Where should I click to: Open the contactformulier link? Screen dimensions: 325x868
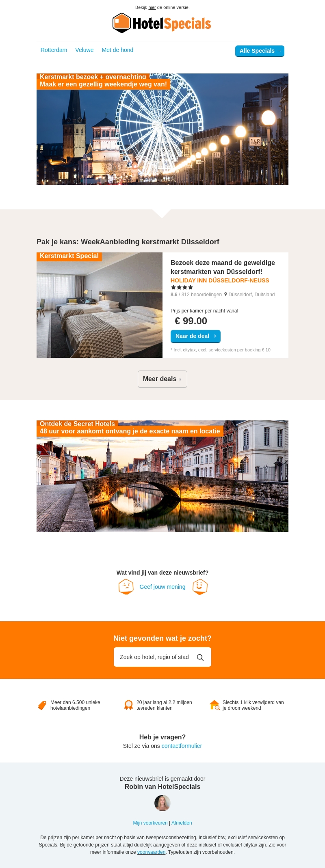tap(182, 746)
